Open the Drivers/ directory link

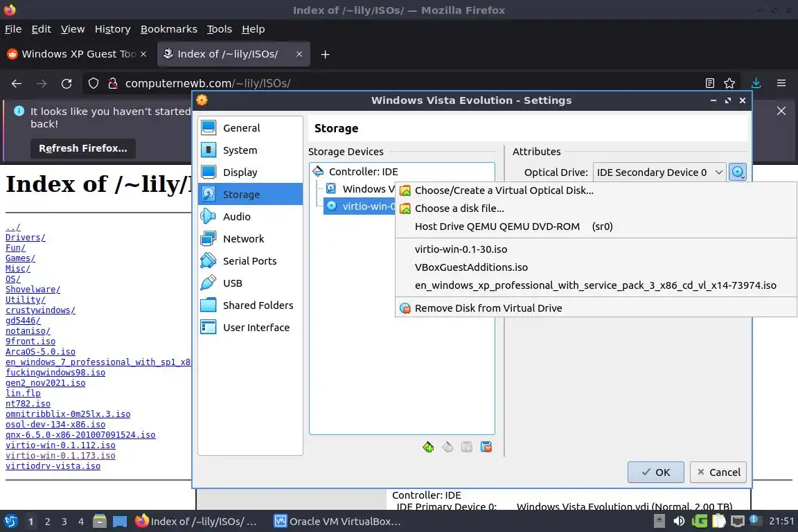26,237
